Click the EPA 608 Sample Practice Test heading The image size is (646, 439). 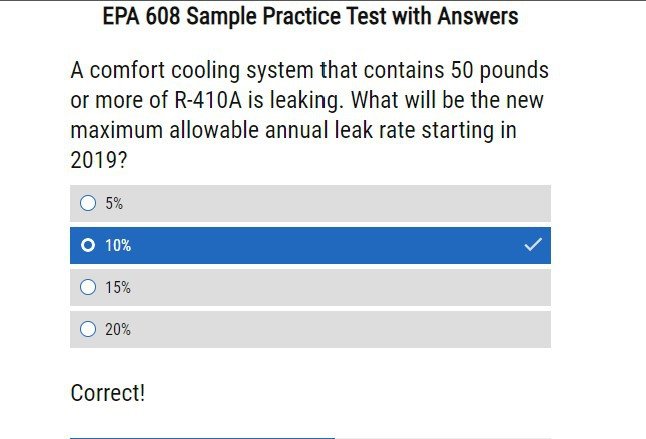310,16
